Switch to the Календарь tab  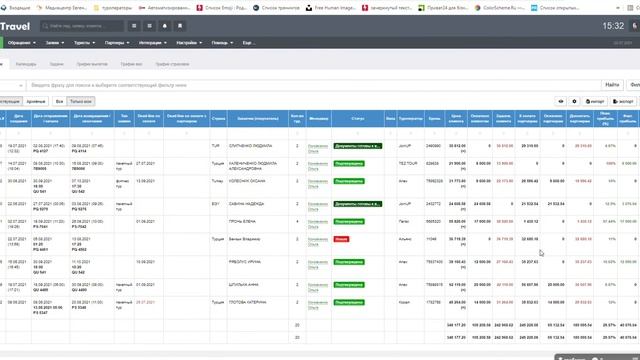click(26, 64)
